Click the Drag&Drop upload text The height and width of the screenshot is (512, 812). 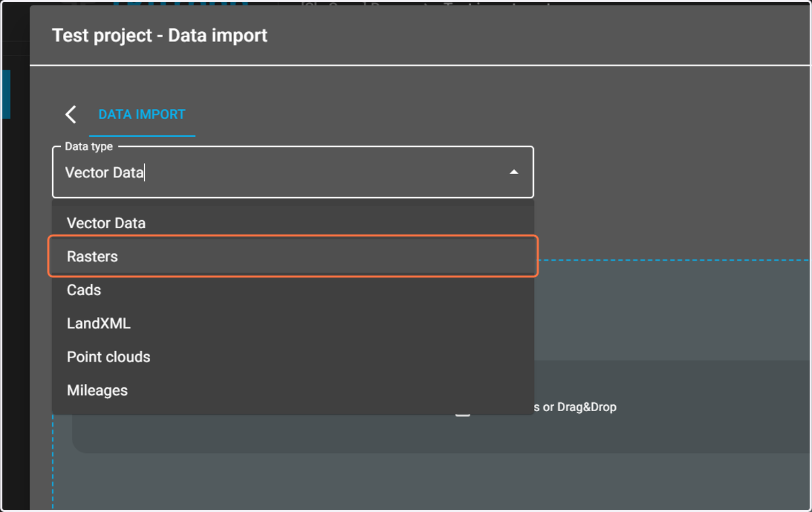pos(575,408)
